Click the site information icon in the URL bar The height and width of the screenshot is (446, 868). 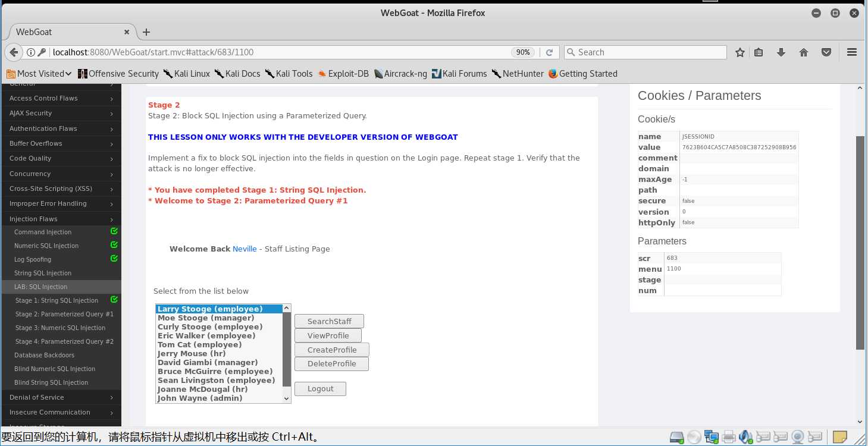(30, 52)
